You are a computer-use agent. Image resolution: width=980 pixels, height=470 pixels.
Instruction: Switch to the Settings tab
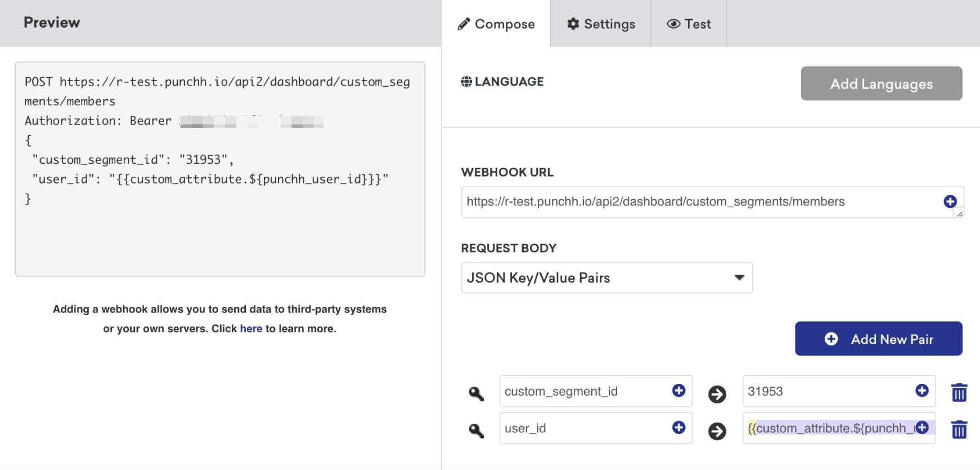[601, 24]
